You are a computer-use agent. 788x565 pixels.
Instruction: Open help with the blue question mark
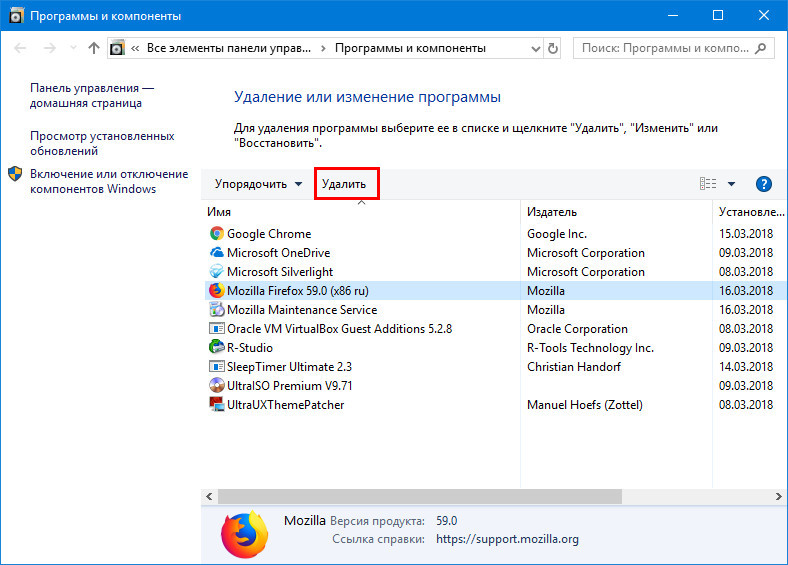click(763, 184)
